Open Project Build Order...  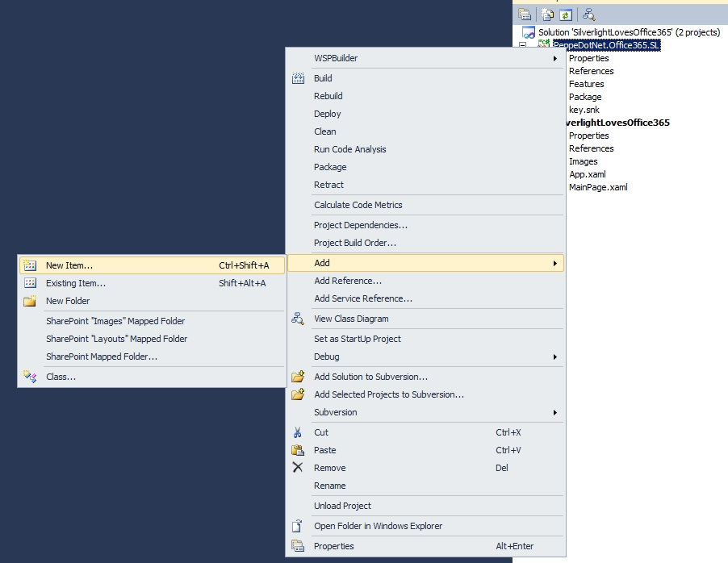click(426, 243)
